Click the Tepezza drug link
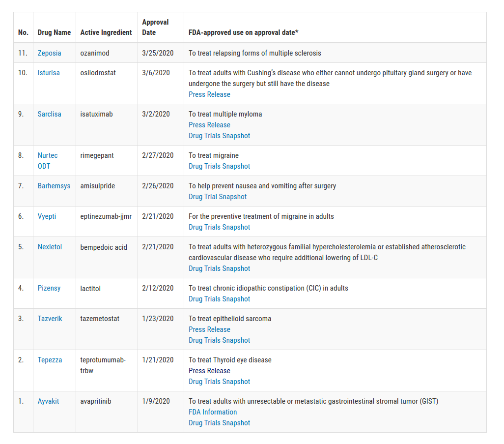 50,360
